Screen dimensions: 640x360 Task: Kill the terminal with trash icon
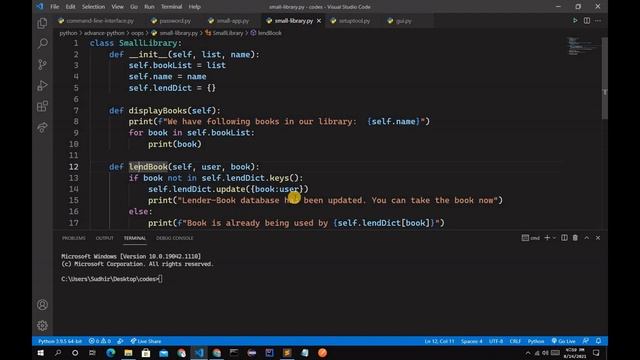tap(575, 238)
